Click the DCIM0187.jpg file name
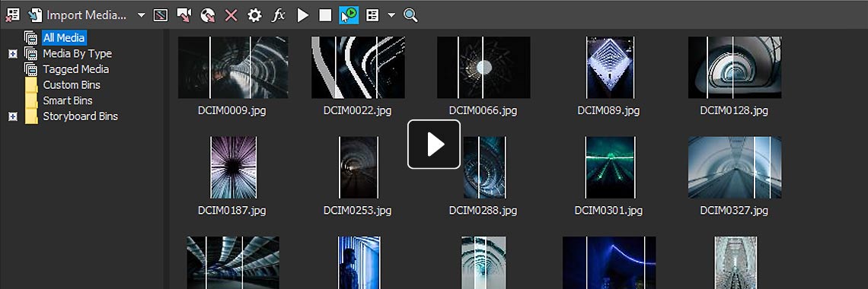 [x=232, y=211]
